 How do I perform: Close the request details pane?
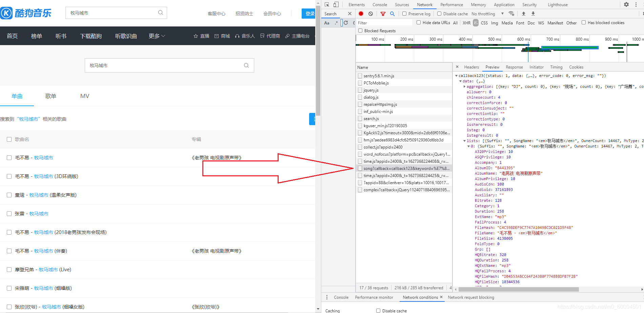(x=457, y=67)
